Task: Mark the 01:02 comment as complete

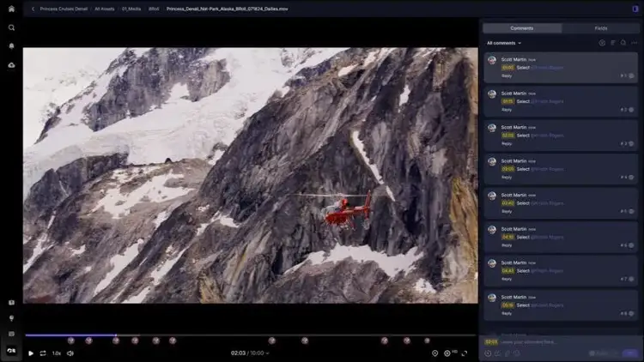Action: [632, 75]
